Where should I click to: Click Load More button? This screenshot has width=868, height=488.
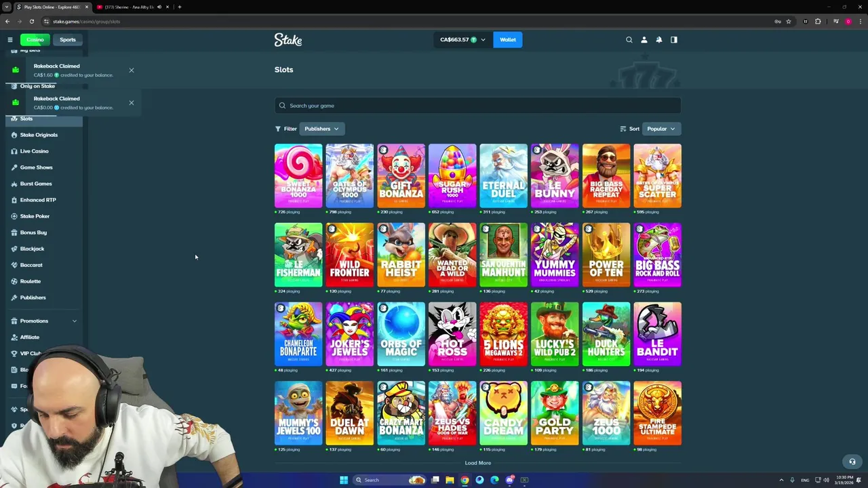(478, 463)
